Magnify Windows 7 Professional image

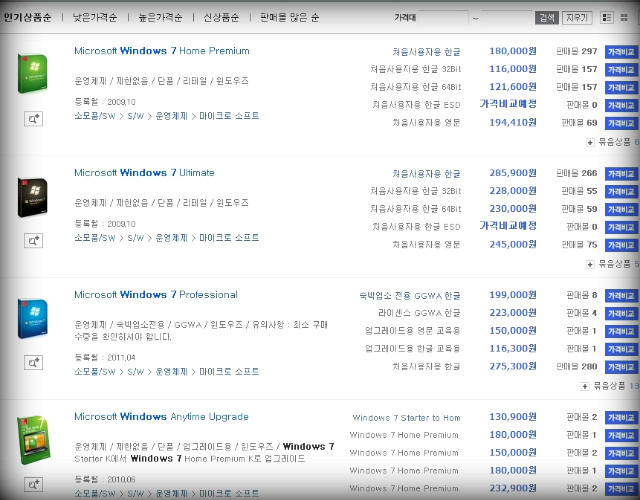(33, 362)
